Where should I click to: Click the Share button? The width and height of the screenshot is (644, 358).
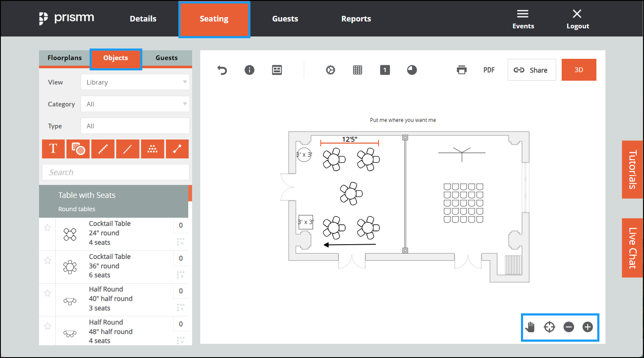532,70
